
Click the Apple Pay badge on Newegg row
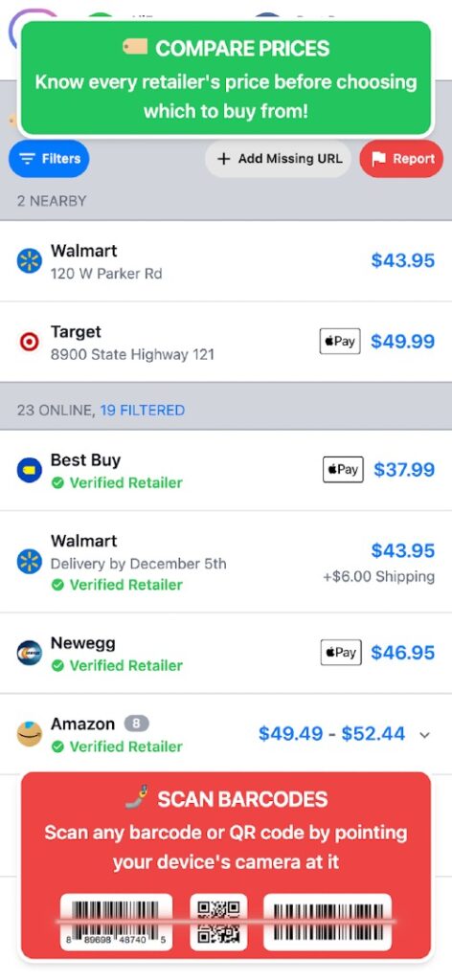(x=341, y=653)
